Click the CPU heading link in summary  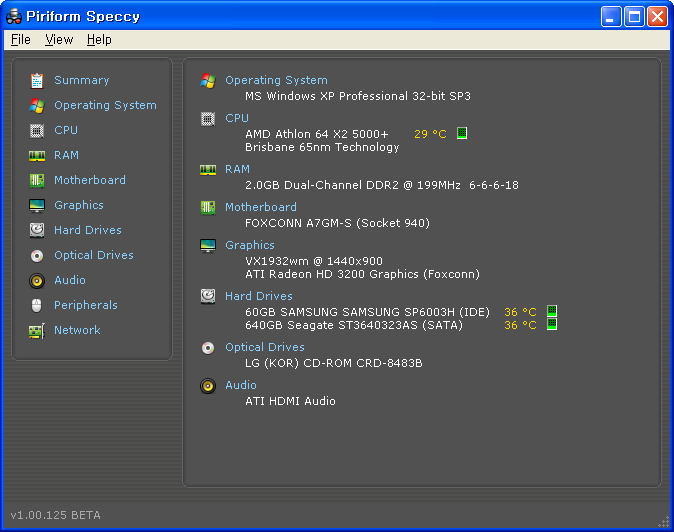pos(237,118)
